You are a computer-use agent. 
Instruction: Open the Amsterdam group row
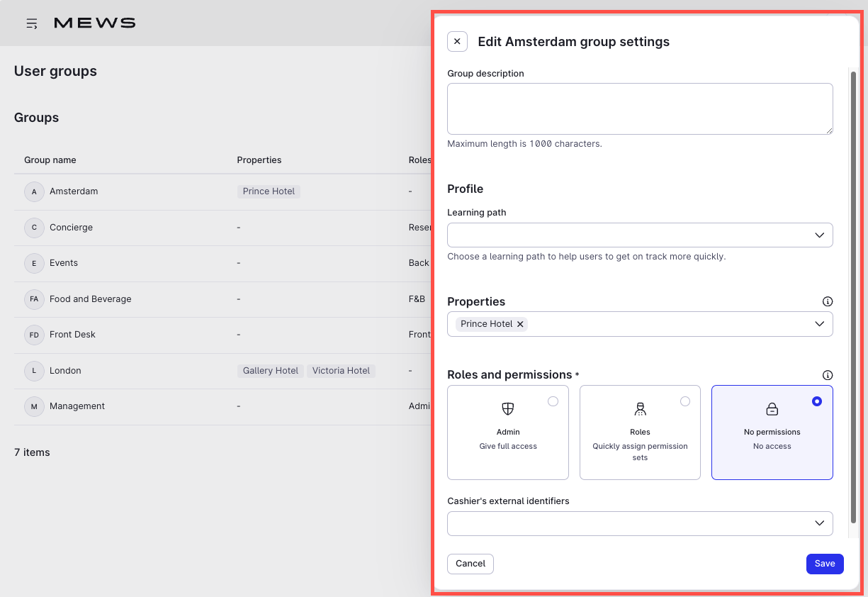pyautogui.click(x=223, y=191)
